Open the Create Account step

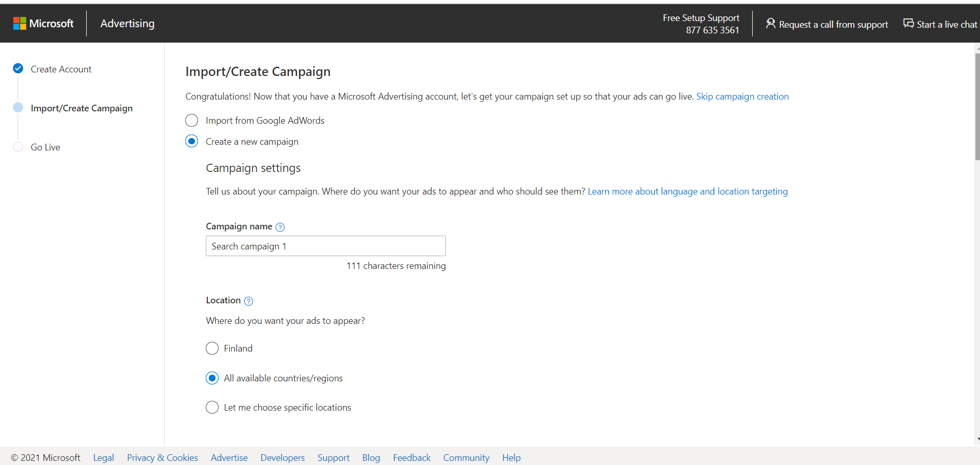[61, 69]
